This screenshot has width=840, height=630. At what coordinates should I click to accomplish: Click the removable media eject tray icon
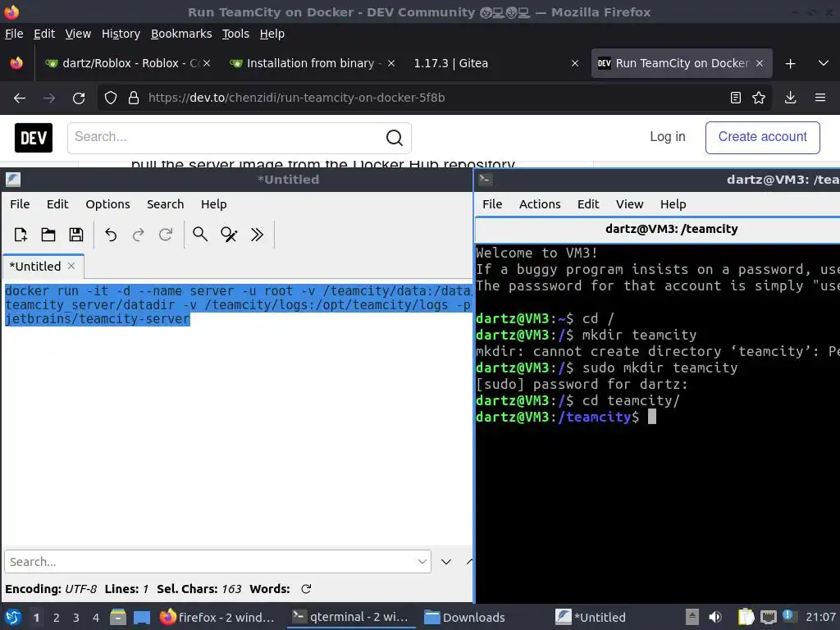pos(692,617)
